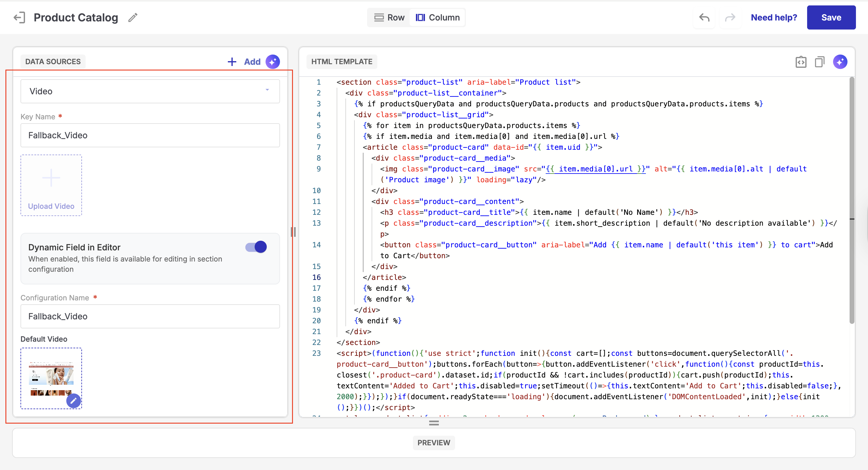The height and width of the screenshot is (470, 868).
Task: Click the back/exit arrow icon
Action: pos(19,17)
